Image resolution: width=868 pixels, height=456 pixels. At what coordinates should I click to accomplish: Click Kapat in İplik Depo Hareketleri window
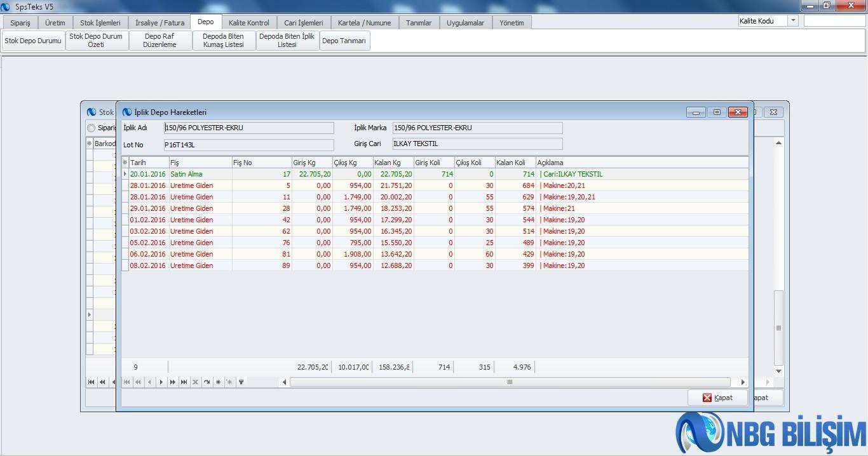tap(717, 398)
